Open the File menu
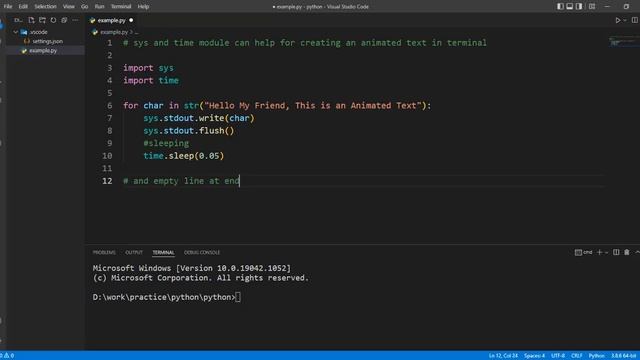The height and width of the screenshot is (360, 640). tap(8, 7)
